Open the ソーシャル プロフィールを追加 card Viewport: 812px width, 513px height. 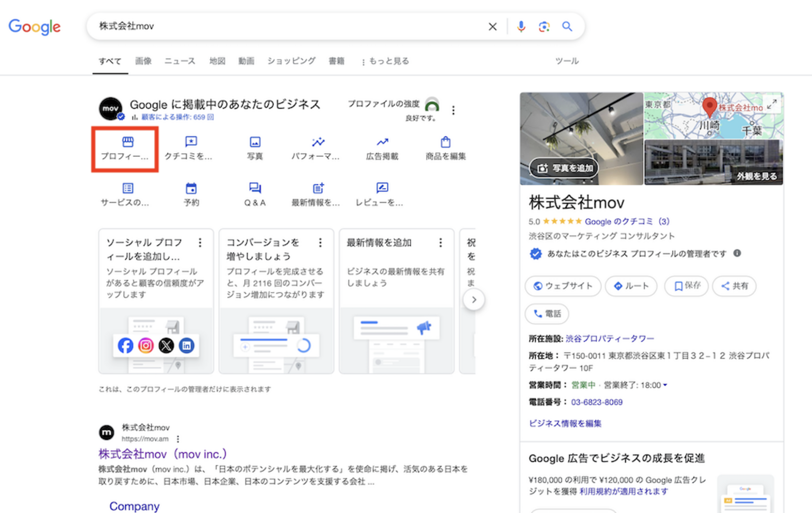(x=156, y=301)
